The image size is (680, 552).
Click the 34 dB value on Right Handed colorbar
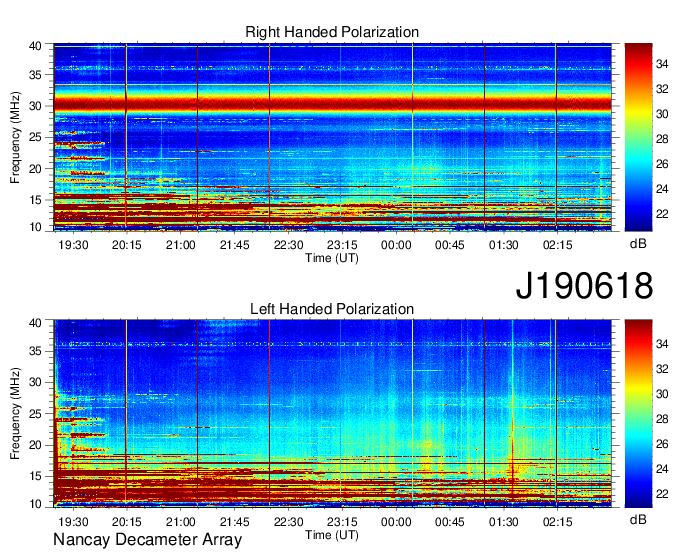click(x=662, y=65)
